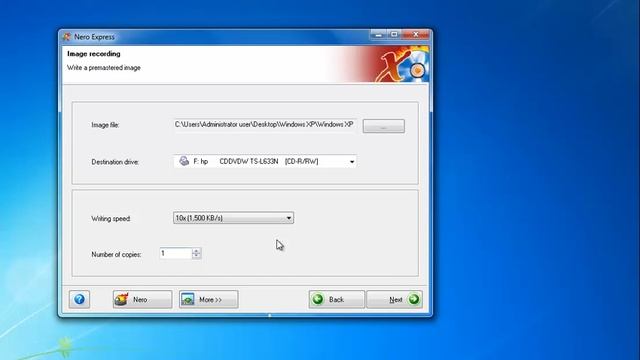
Task: Click the "Image file:" label
Action: (x=105, y=125)
